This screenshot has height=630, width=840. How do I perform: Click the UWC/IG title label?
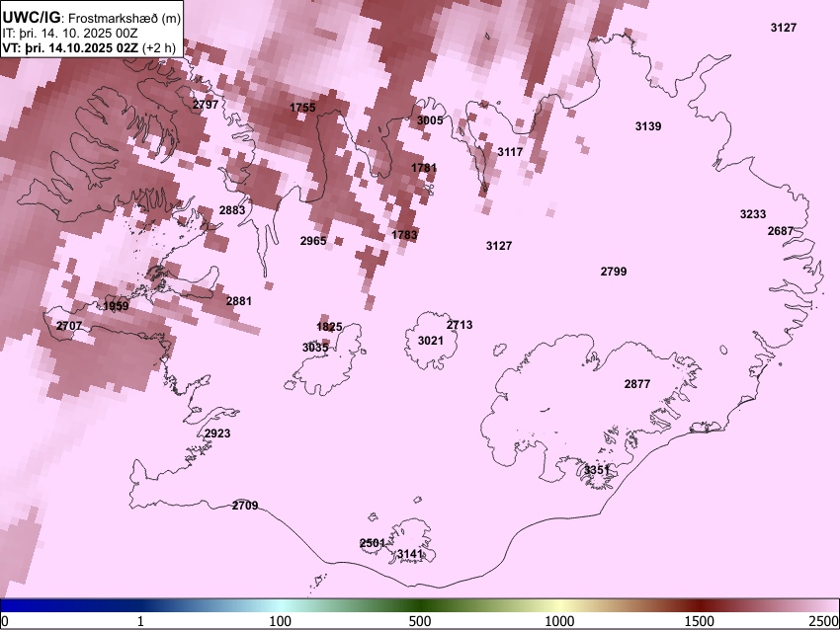pos(31,17)
